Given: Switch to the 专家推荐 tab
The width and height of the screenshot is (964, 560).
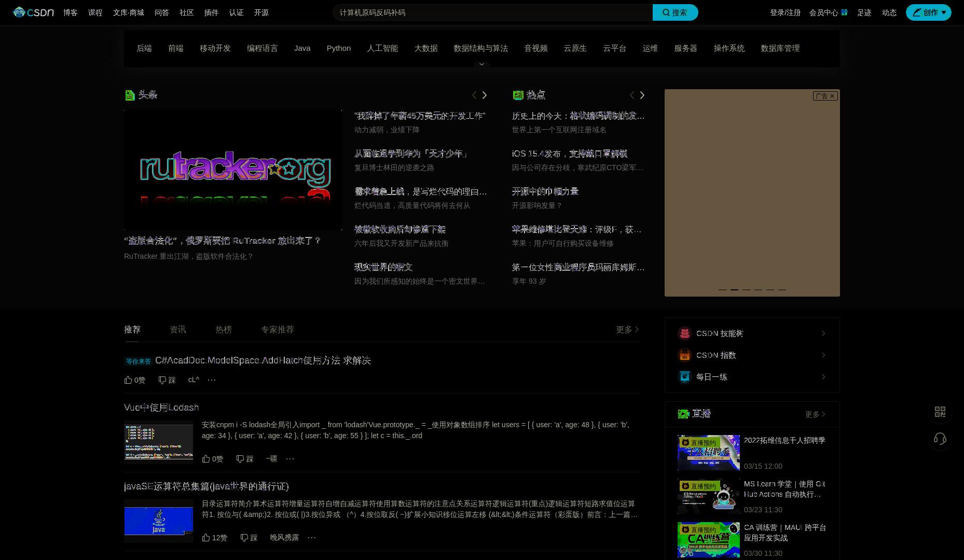Looking at the screenshot, I should [278, 330].
